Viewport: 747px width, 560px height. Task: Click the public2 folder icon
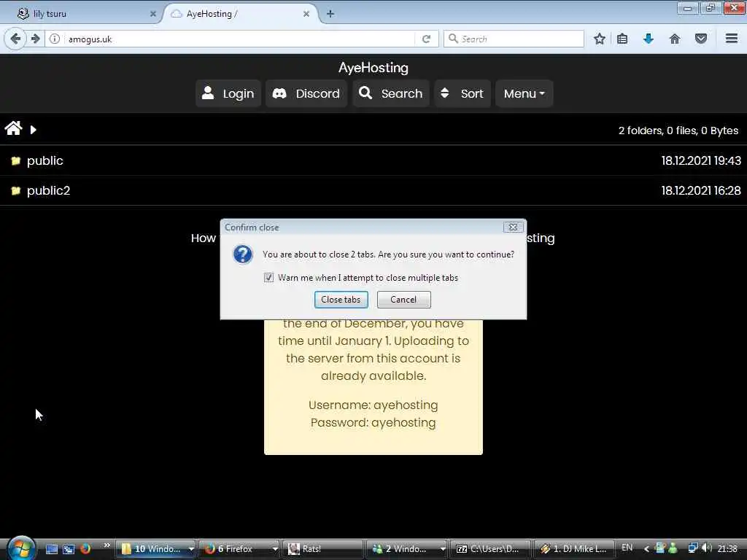point(16,190)
